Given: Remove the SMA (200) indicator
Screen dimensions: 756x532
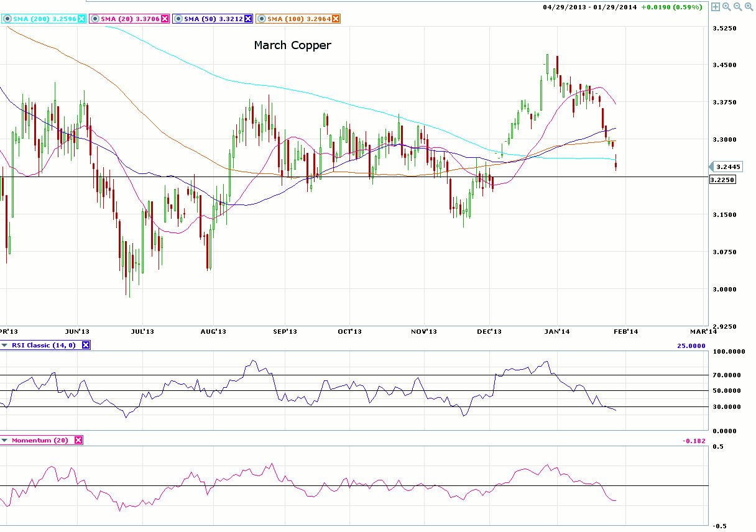Looking at the screenshot, I should [81, 19].
